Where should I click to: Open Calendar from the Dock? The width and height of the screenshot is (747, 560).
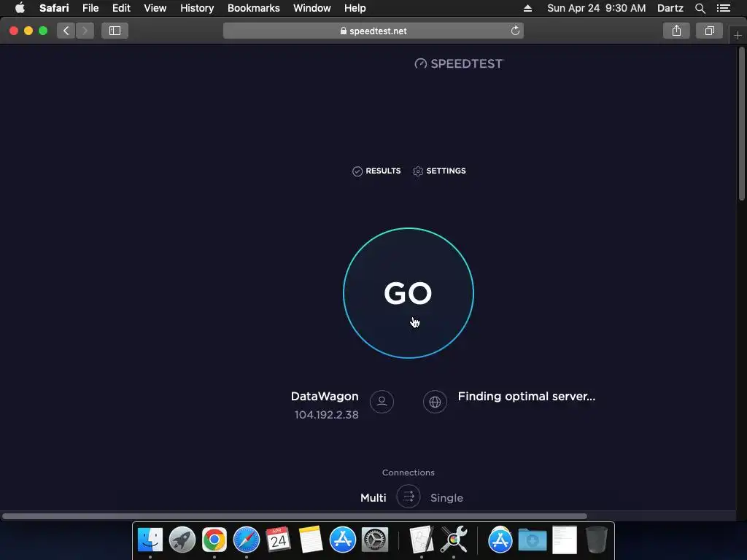[x=278, y=540]
